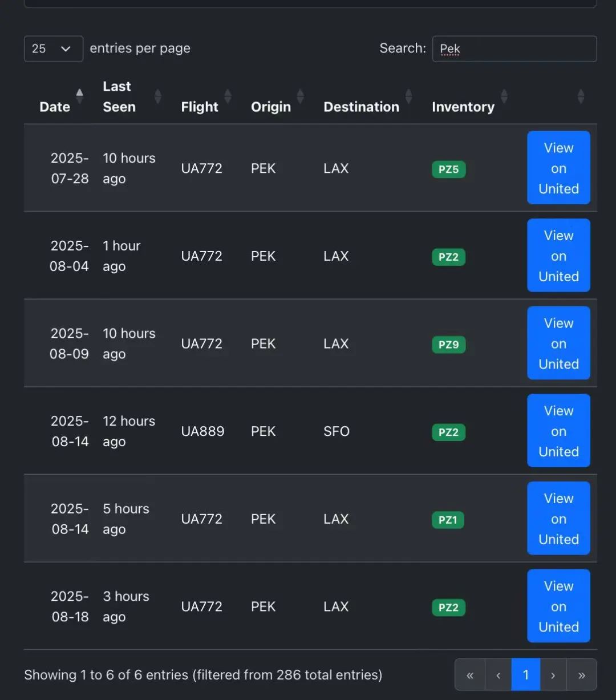Sort by Last Seen column arrows
616x700 pixels.
click(x=158, y=96)
